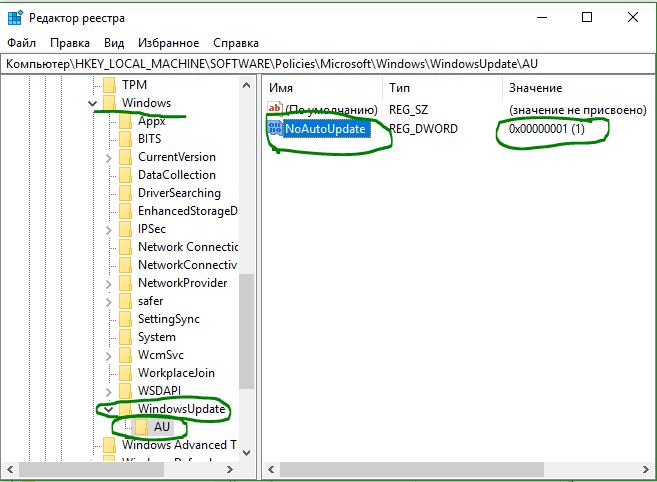Image resolution: width=657 pixels, height=482 pixels.
Task: Click the Windows Advanced T folder icon
Action: [110, 445]
